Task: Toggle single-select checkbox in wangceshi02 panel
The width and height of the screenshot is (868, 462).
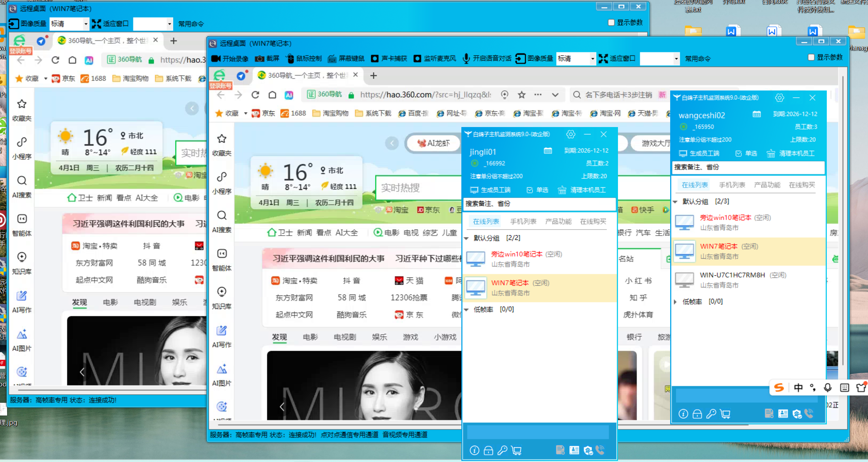Action: click(x=739, y=153)
